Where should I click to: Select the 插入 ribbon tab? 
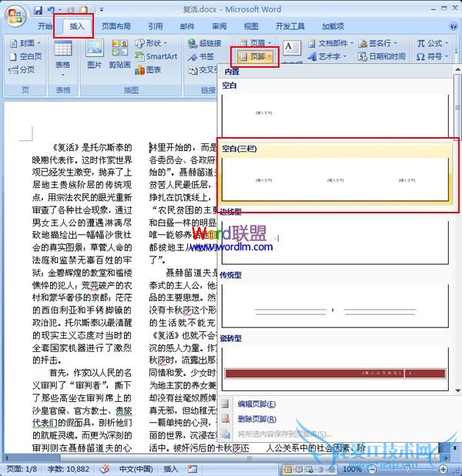point(77,26)
